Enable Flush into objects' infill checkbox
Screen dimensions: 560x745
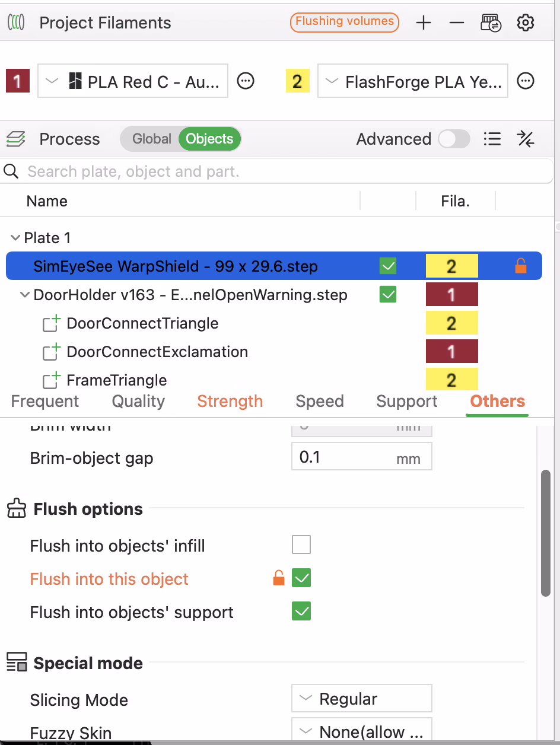(301, 545)
